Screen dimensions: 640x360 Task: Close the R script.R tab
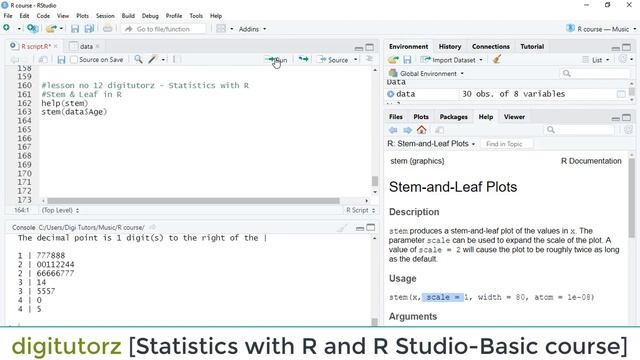coord(56,47)
